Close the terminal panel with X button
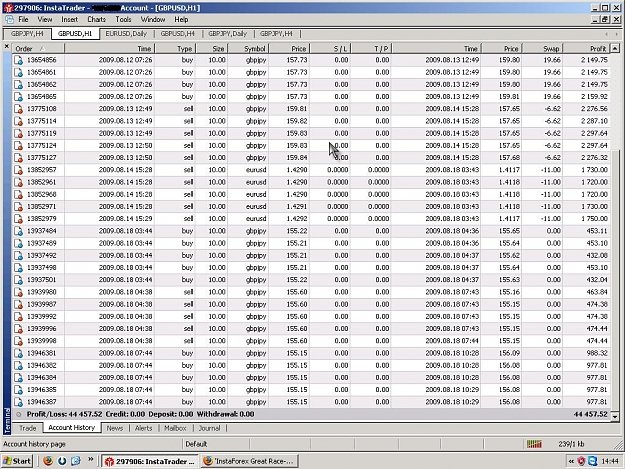The width and height of the screenshot is (625, 469). (6, 47)
